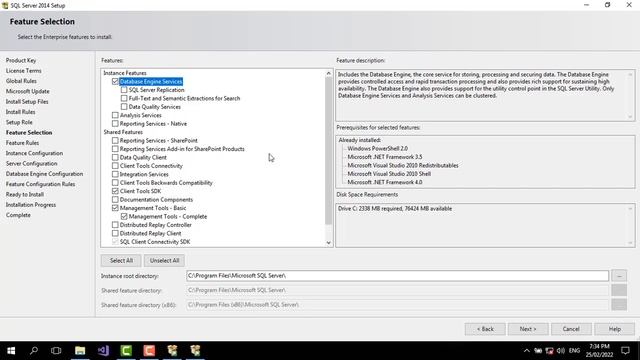The image size is (640, 360).
Task: Check Distributed Replay Client checkbox
Action: (x=115, y=233)
